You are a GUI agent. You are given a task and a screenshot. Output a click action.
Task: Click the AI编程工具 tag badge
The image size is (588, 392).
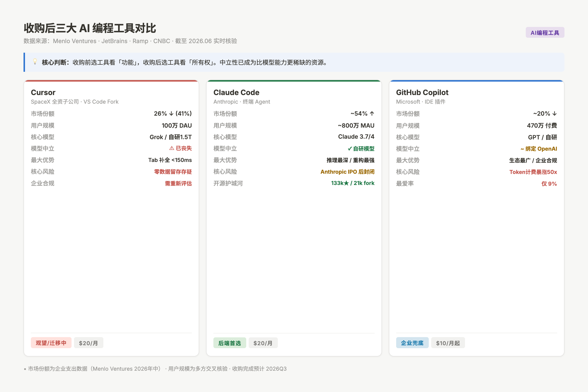pos(545,33)
